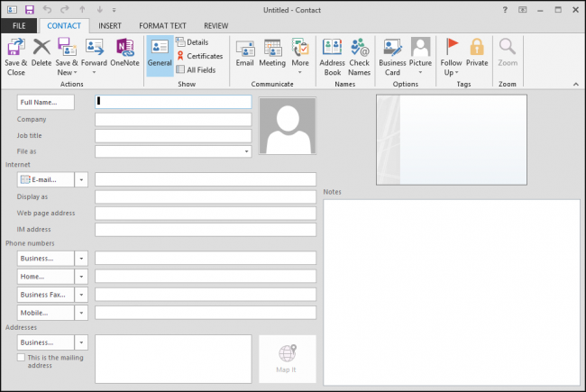Click the contact window icon in title bar

(x=12, y=10)
